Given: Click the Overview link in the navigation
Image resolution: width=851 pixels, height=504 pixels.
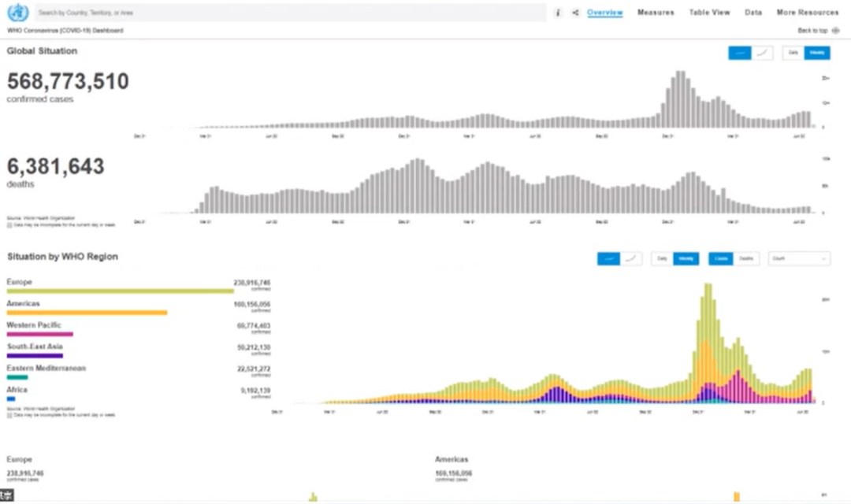Looking at the screenshot, I should point(604,13).
